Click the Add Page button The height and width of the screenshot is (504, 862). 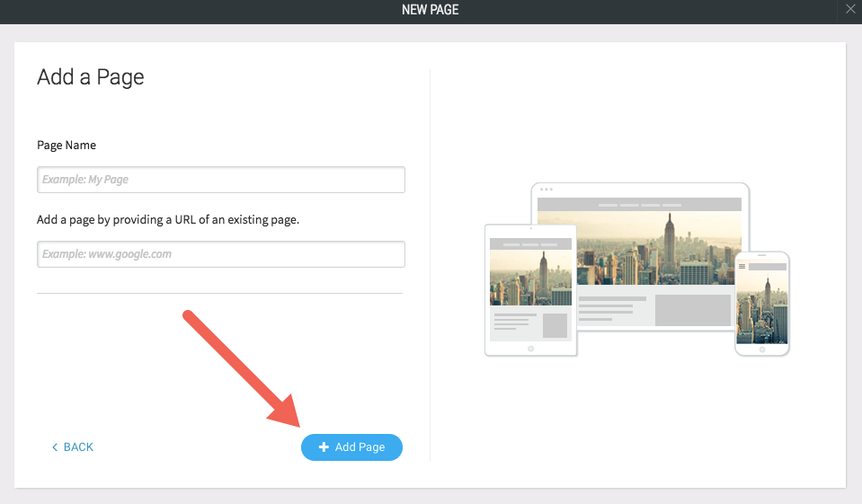[x=351, y=447]
